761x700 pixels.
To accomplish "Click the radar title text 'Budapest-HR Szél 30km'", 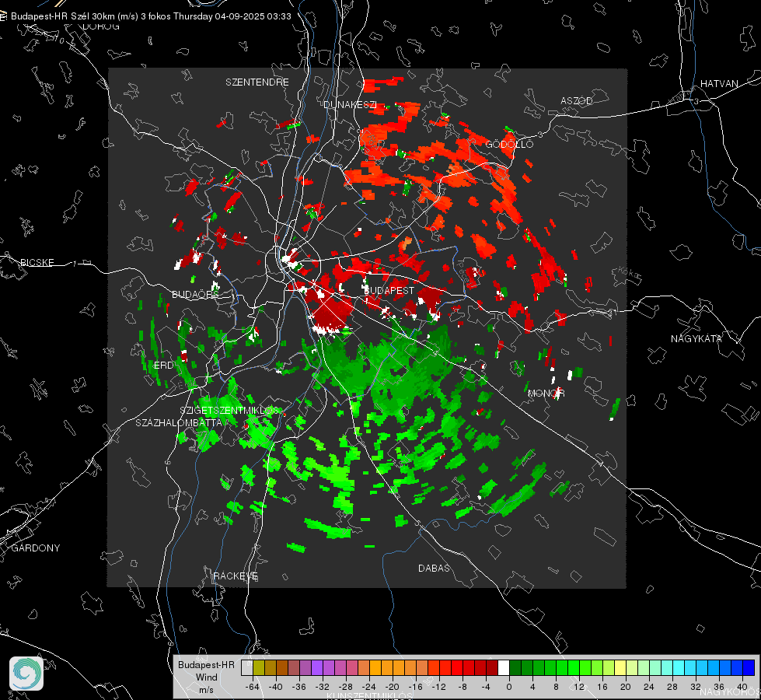I will 63,16.
